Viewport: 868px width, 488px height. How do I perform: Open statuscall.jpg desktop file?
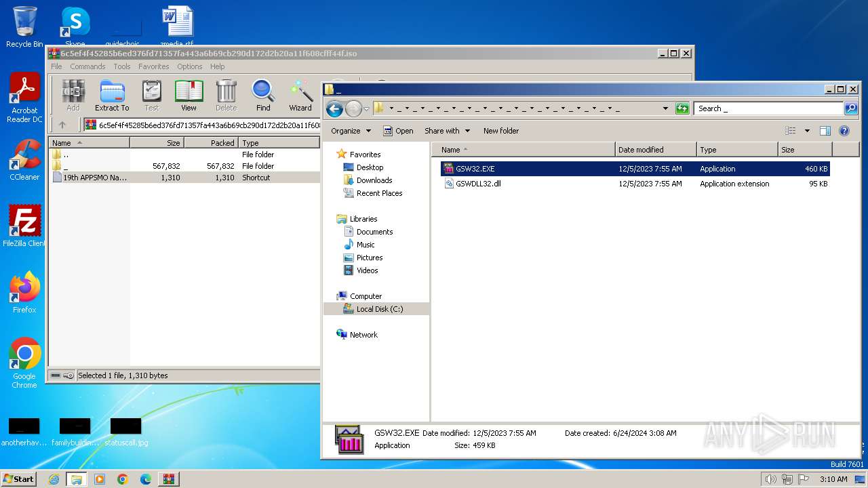point(125,432)
